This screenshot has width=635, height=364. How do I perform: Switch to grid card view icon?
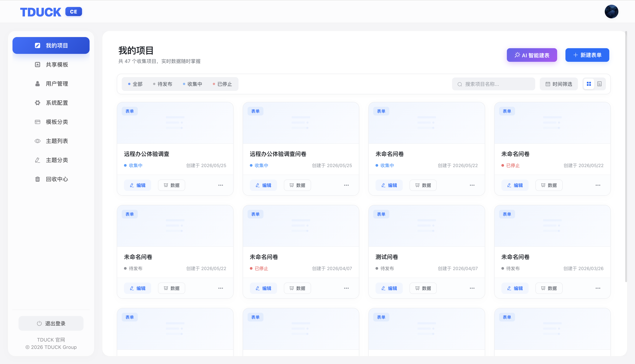(589, 84)
